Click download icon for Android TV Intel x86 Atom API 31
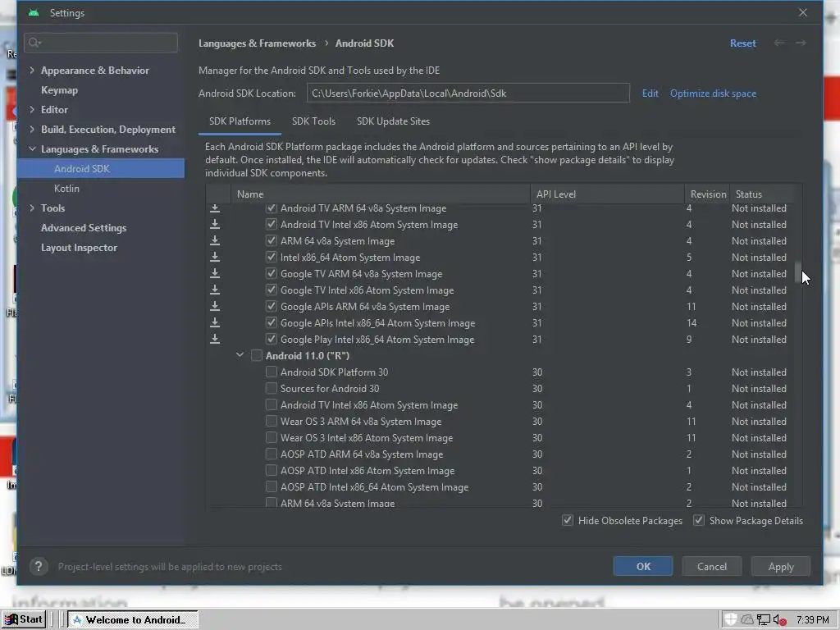 [215, 225]
